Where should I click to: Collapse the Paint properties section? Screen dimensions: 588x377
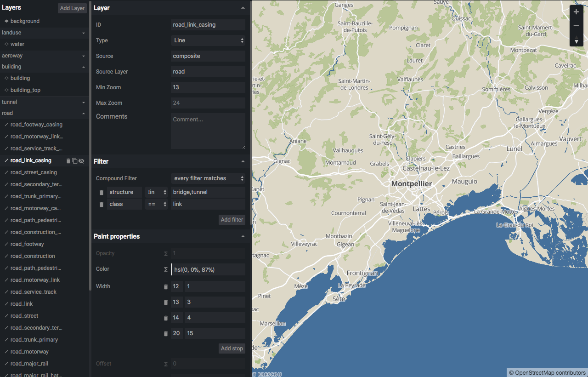tap(243, 236)
